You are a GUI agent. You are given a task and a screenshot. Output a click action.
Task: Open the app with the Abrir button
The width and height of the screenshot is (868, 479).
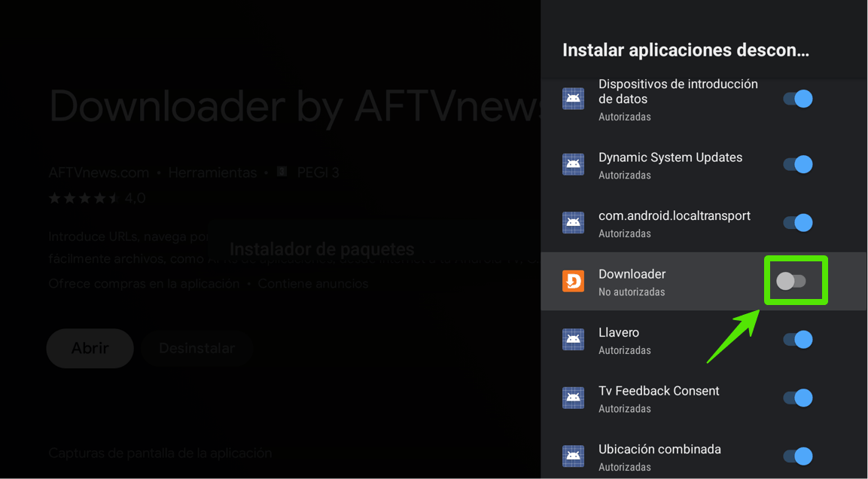[x=90, y=348]
